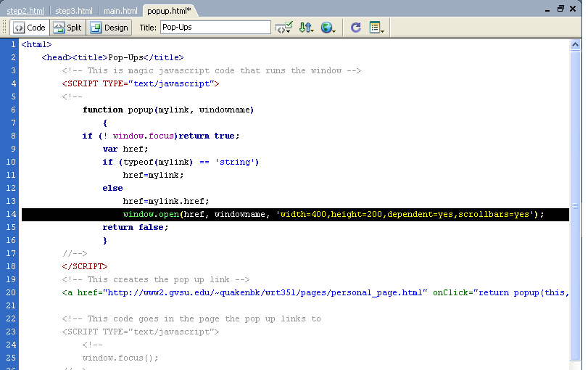Click the vertical scrollbar thumb

pos(575,205)
